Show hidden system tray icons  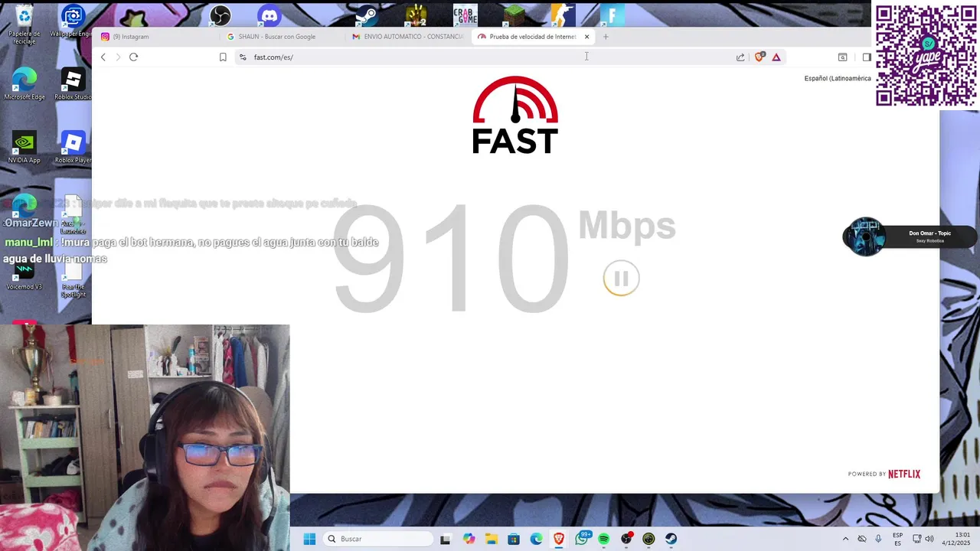(845, 539)
